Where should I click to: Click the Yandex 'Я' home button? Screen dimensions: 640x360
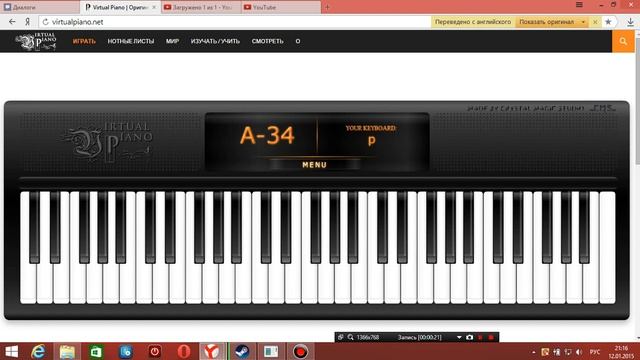coord(27,22)
